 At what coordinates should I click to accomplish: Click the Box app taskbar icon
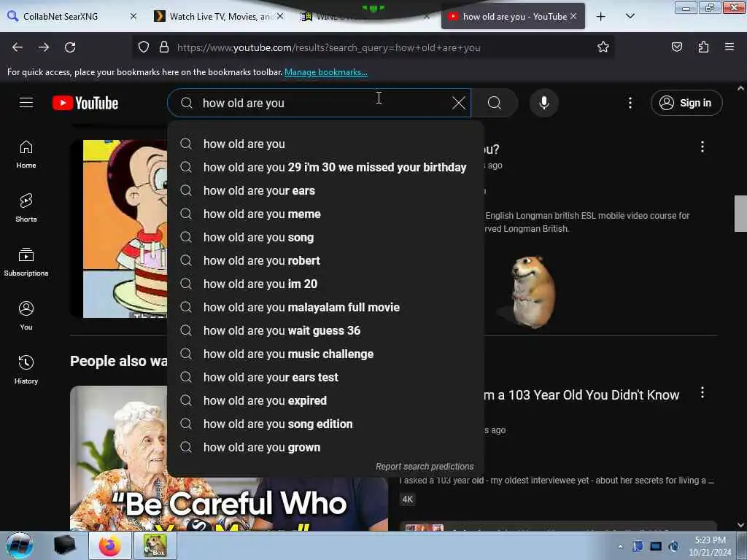pos(155,545)
